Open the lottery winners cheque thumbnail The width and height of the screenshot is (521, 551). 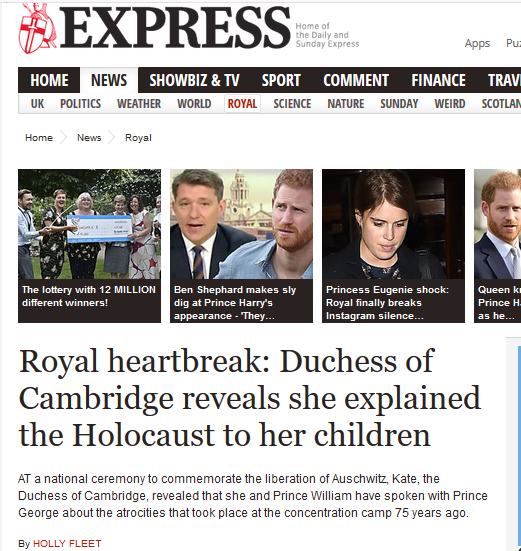click(x=90, y=224)
